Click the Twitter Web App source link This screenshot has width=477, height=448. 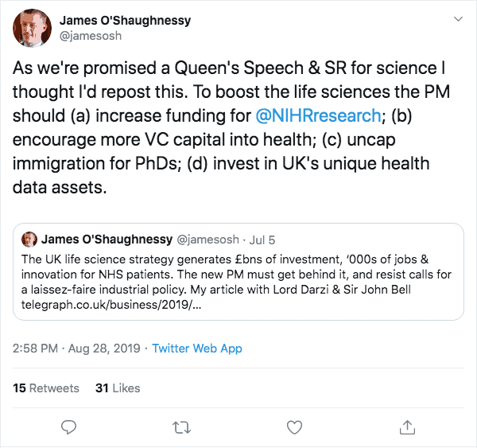tap(197, 349)
